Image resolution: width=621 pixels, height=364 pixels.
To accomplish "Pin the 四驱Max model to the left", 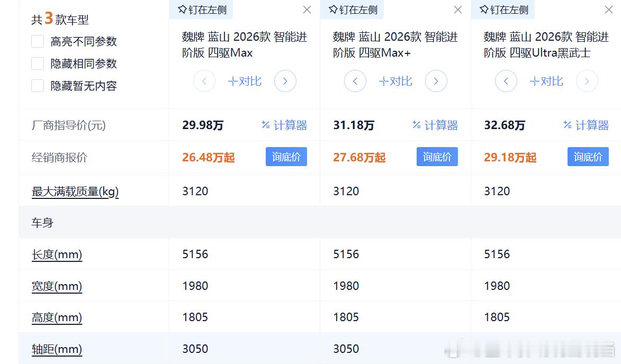I will (202, 10).
